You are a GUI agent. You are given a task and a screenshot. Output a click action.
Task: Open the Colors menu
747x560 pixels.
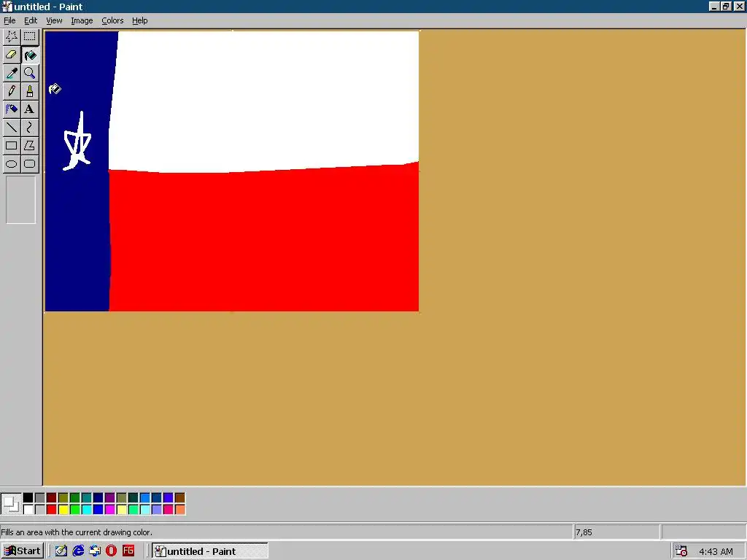tap(112, 20)
